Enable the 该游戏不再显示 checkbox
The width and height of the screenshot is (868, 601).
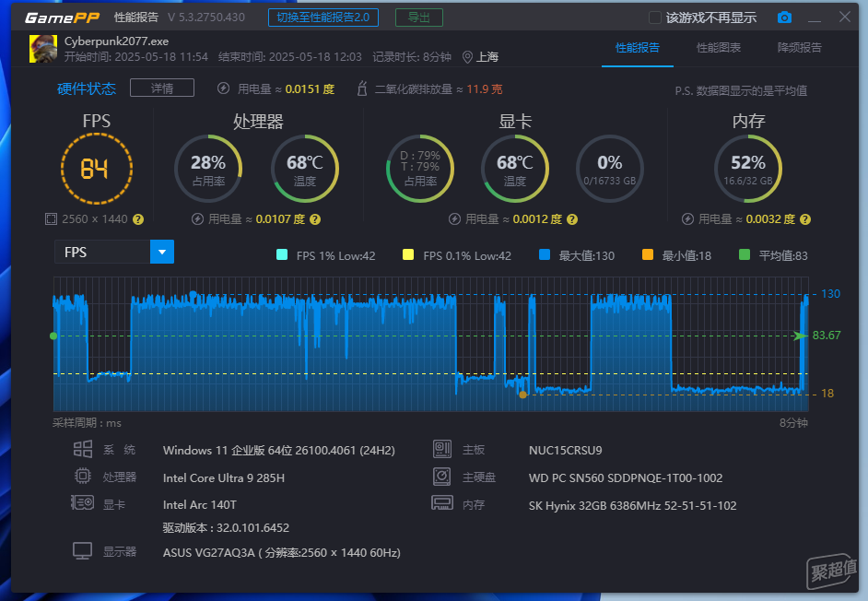655,18
